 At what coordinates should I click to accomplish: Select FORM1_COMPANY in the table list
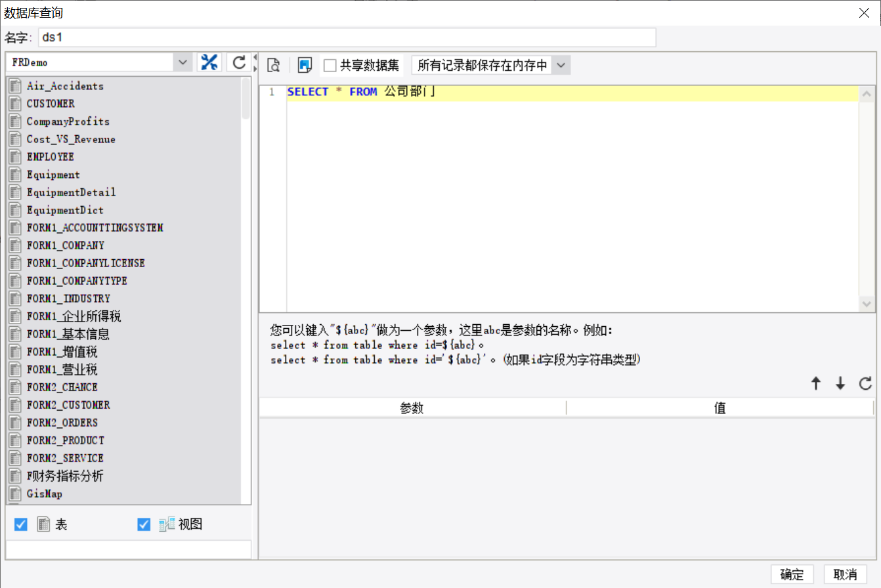pyautogui.click(x=66, y=245)
